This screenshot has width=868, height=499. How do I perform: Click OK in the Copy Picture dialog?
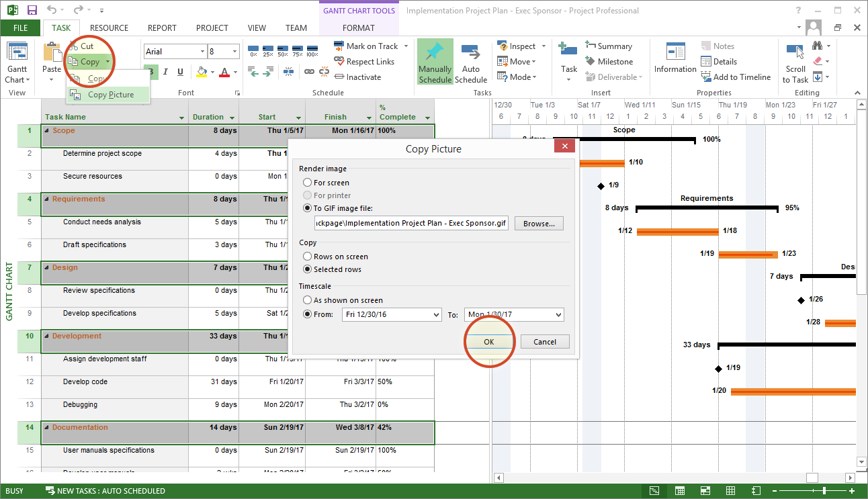coord(489,341)
